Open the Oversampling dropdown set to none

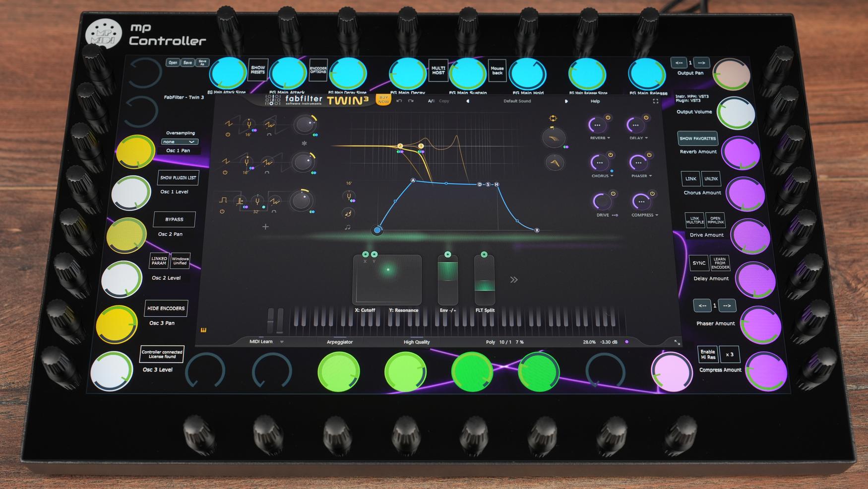click(180, 142)
